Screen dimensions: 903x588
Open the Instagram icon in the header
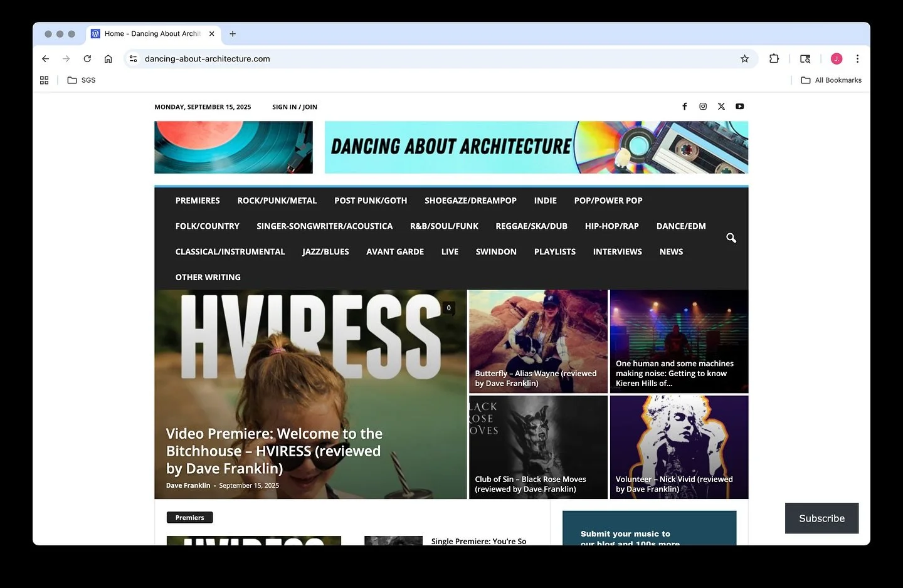(x=702, y=106)
